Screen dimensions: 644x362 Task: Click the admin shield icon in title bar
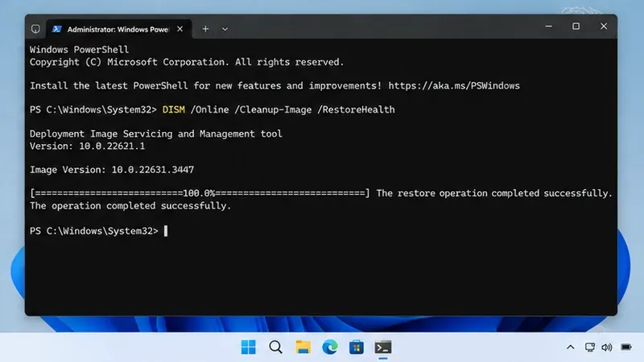point(35,29)
